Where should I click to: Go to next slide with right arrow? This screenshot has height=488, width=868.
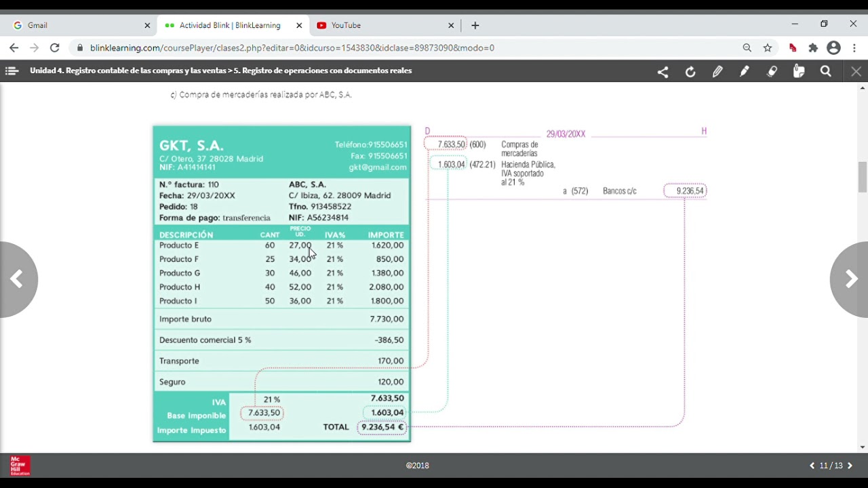click(x=850, y=279)
